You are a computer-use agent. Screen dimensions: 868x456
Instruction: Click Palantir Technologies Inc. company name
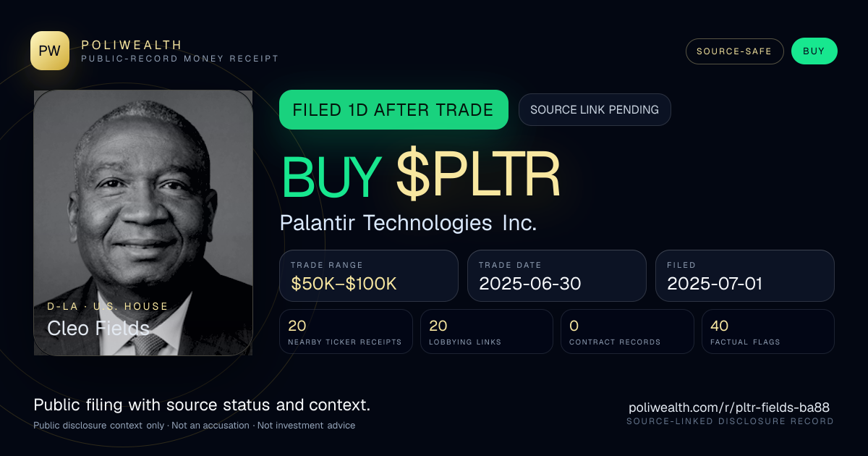408,222
